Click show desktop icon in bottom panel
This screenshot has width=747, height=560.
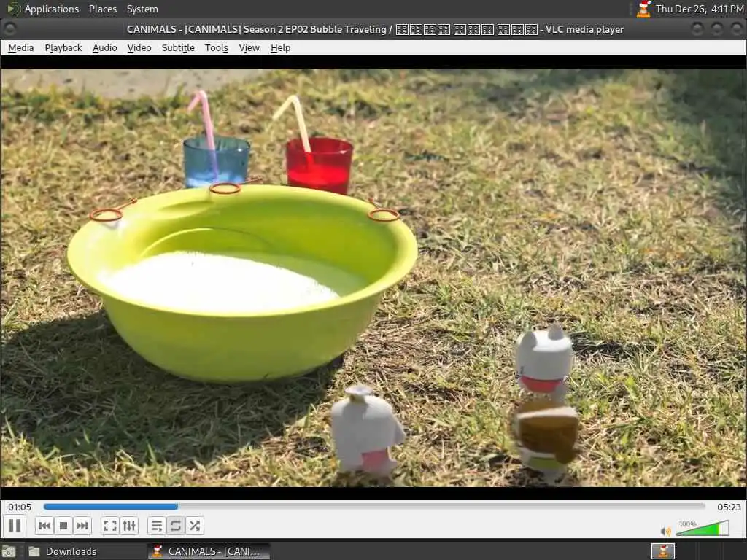point(9,551)
